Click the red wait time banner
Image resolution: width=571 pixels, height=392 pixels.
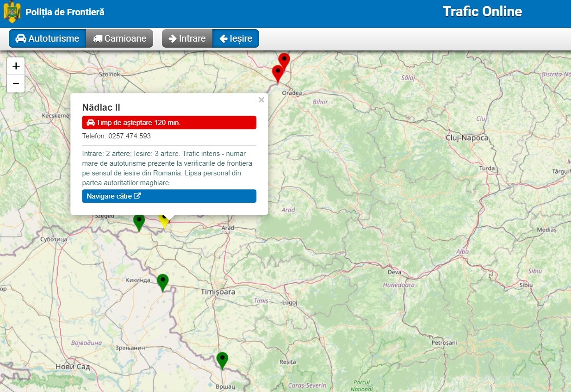pos(169,123)
